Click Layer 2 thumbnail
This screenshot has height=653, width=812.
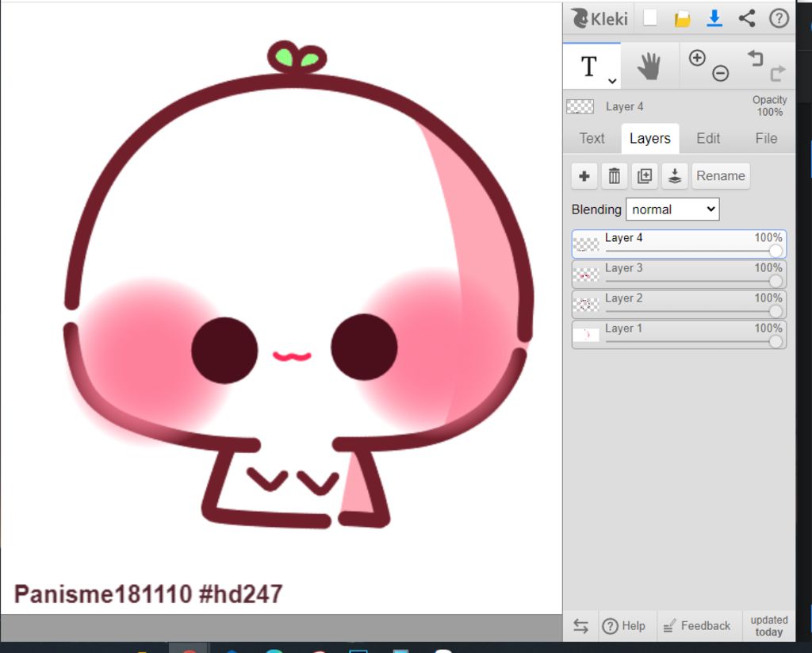pos(586,305)
